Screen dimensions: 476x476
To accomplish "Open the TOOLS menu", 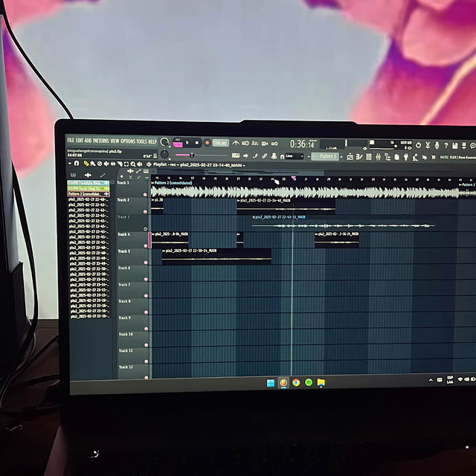I will coord(141,141).
